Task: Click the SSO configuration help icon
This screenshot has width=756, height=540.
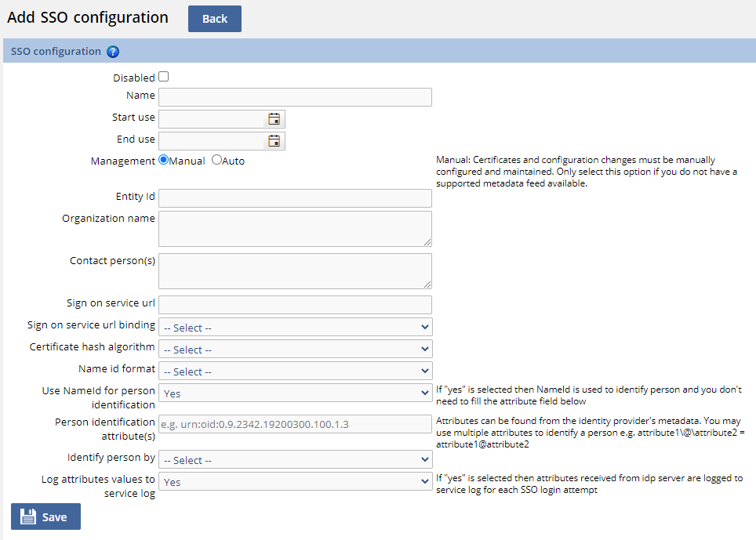Action: [113, 51]
